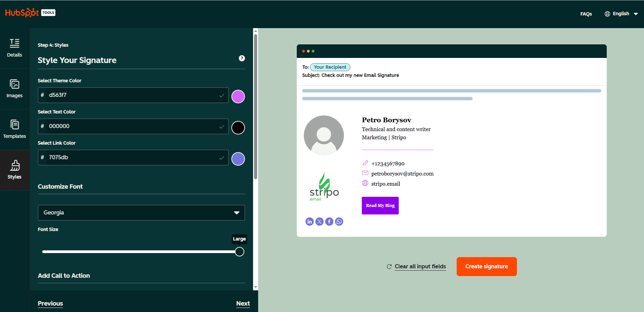
Task: Open the Templates step in the sidebar
Action: click(x=15, y=129)
